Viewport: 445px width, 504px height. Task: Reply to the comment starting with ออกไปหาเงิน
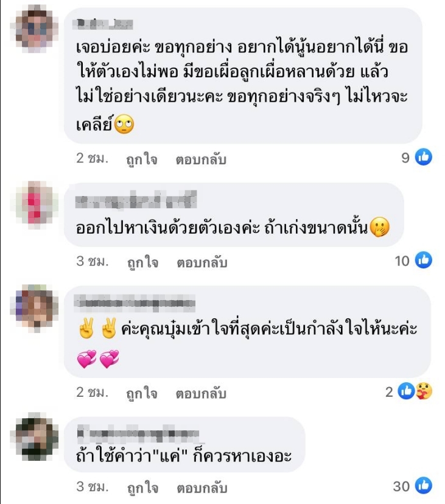tap(202, 262)
